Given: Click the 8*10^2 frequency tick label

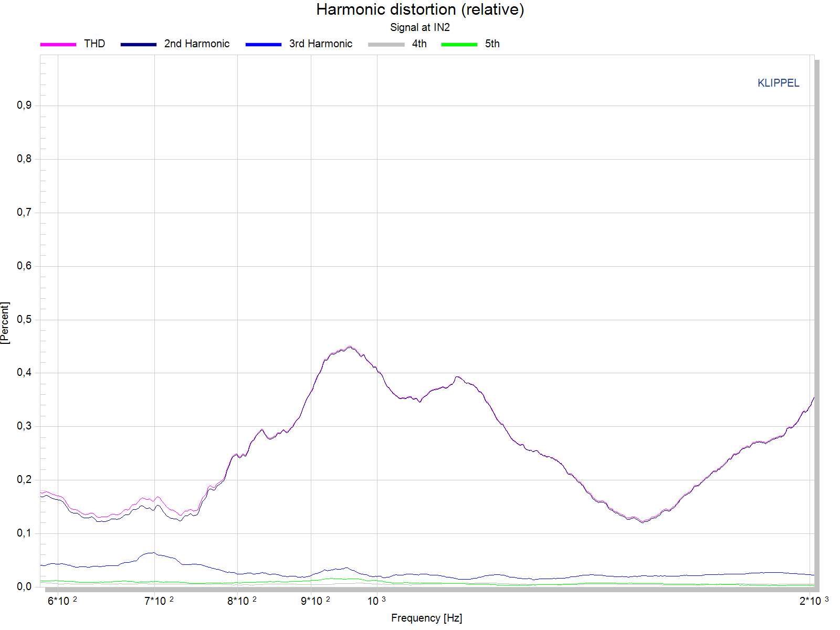Looking at the screenshot, I should click(x=242, y=601).
